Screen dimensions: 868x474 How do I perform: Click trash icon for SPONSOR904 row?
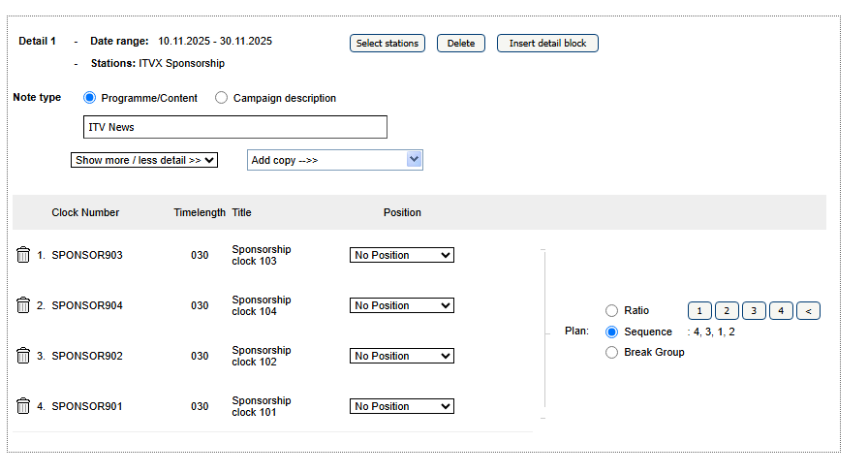[x=23, y=305]
